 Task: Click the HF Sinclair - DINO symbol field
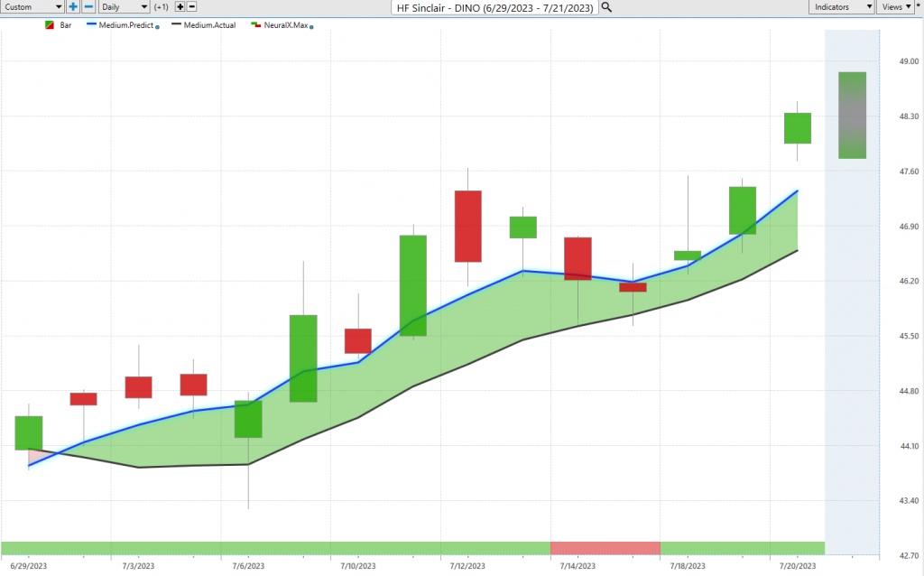click(495, 7)
